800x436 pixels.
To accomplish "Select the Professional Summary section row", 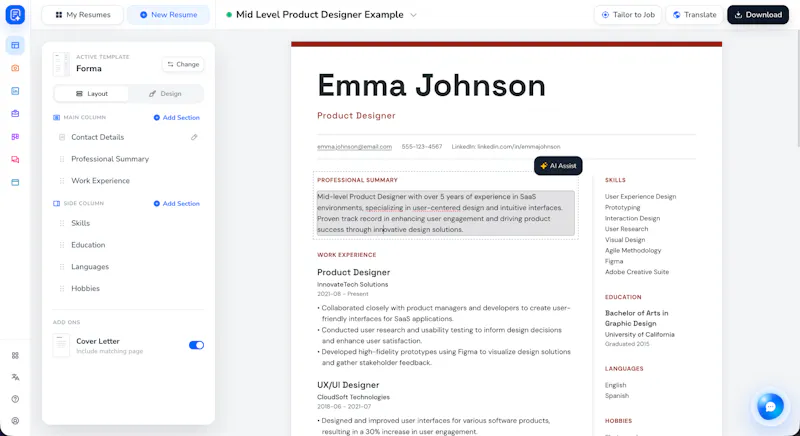I will (128, 159).
